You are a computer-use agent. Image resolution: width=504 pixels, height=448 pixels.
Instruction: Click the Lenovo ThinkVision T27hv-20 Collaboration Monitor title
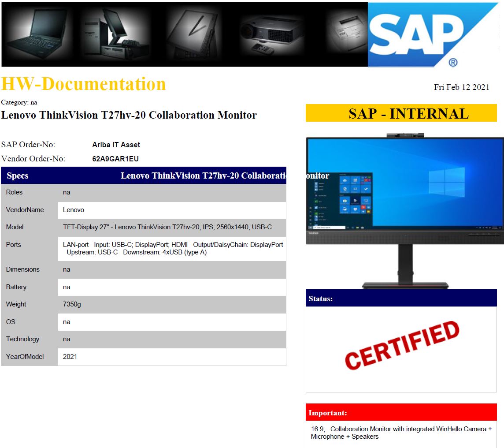click(x=129, y=115)
